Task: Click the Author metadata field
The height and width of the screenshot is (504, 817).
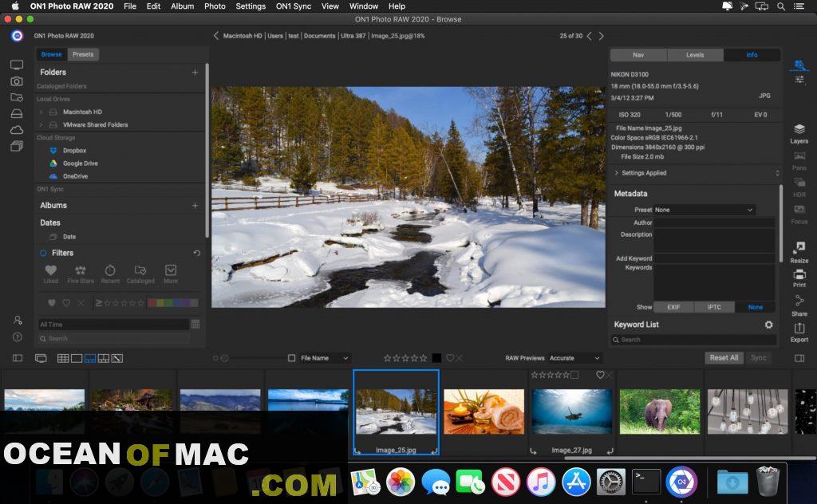Action: coord(714,222)
